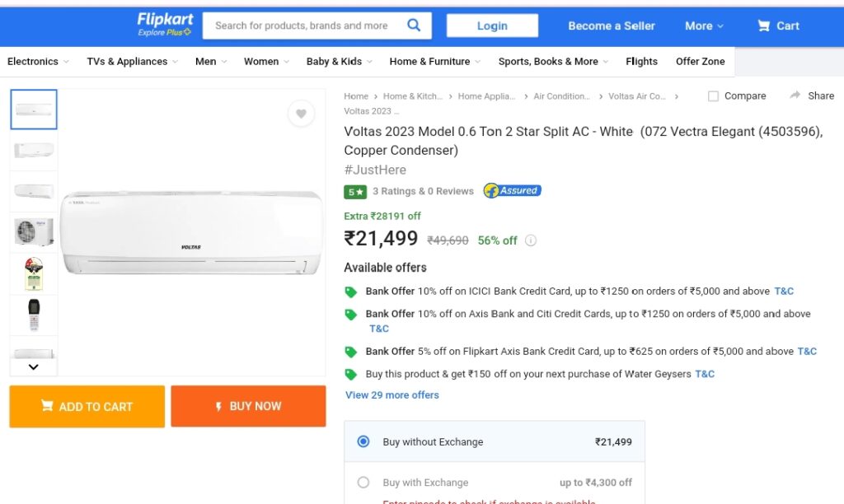This screenshot has width=844, height=504.
Task: View 29 more offers link
Action: pyautogui.click(x=392, y=394)
